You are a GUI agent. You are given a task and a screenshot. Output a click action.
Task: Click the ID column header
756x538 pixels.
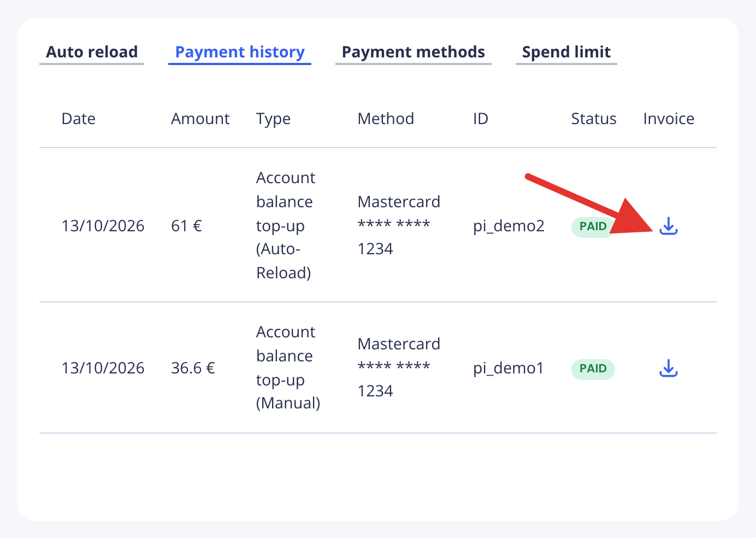point(481,119)
